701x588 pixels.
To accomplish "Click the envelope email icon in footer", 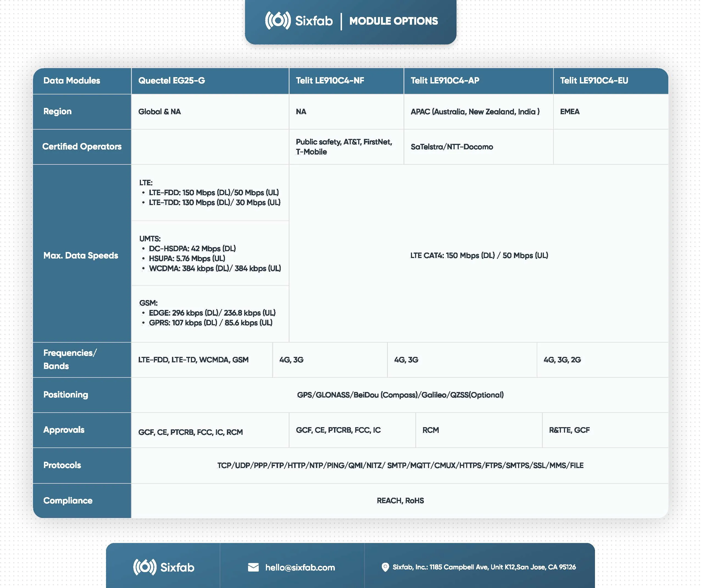I will pyautogui.click(x=253, y=567).
